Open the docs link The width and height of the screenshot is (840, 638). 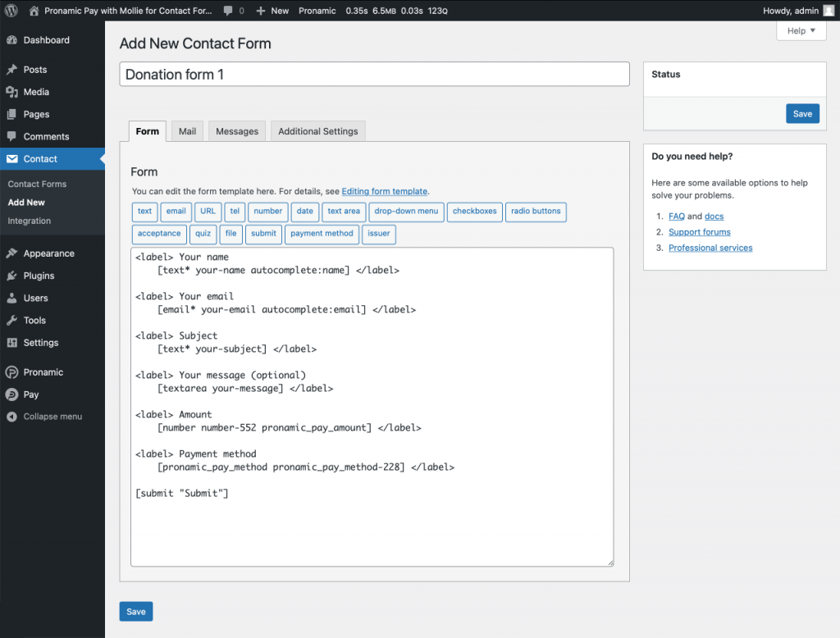714,216
